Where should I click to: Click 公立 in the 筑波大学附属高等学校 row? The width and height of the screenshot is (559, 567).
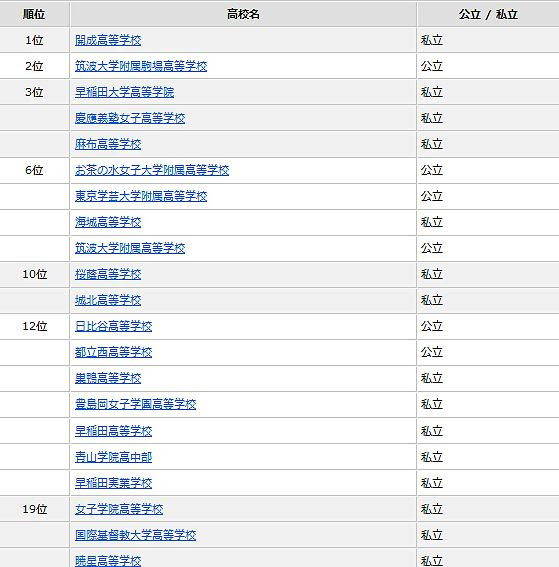pyautogui.click(x=432, y=248)
